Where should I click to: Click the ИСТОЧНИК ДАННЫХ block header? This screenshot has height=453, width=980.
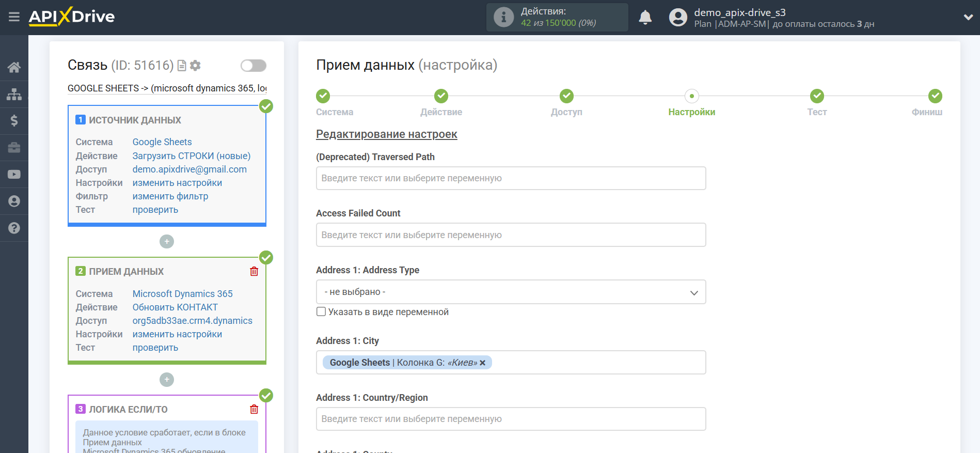(135, 120)
